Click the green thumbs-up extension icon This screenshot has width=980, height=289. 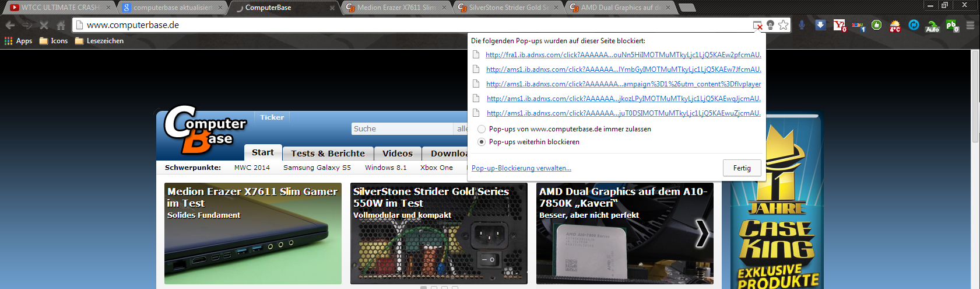pos(876,25)
